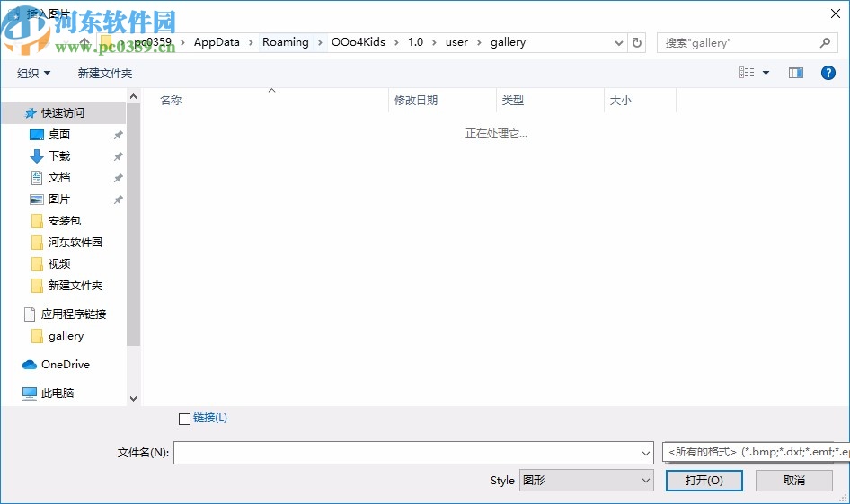850x504 pixels.
Task: Enable the 链接(L) checkbox
Action: [184, 419]
